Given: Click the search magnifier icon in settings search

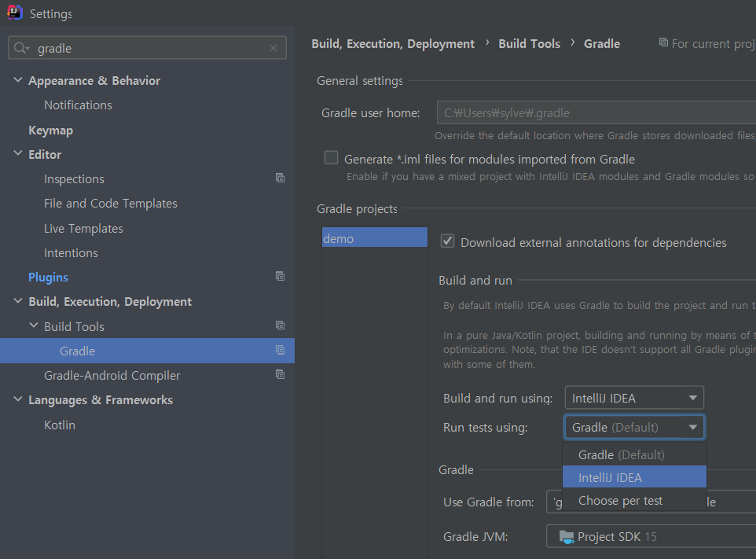Looking at the screenshot, I should click(21, 48).
